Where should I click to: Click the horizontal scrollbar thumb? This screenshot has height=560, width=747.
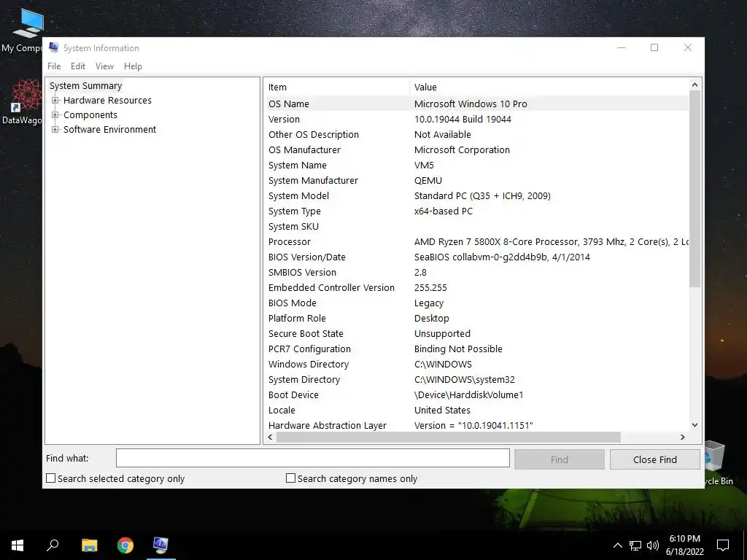tap(449, 437)
